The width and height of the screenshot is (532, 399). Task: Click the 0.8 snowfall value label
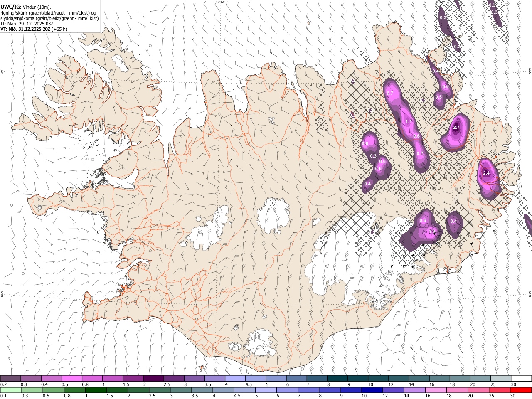pos(365,143)
